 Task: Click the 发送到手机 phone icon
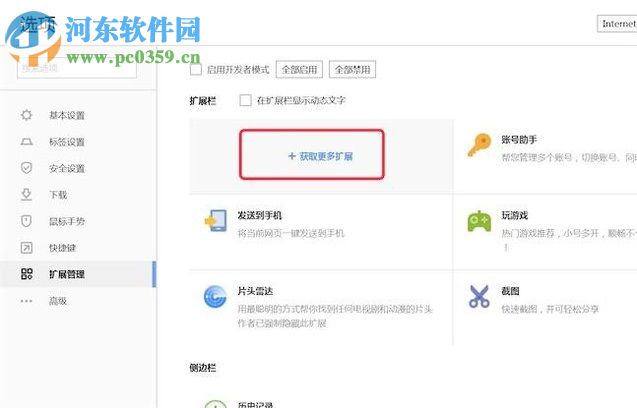click(x=216, y=221)
